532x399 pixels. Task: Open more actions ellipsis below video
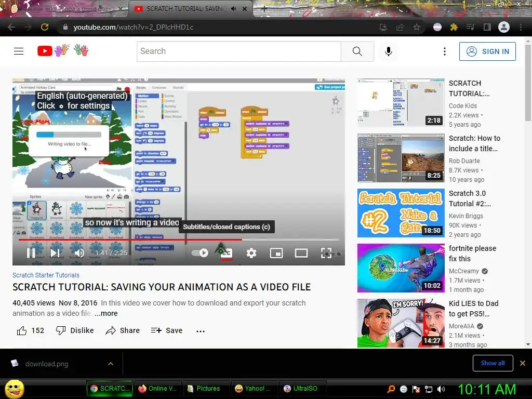[201, 331]
